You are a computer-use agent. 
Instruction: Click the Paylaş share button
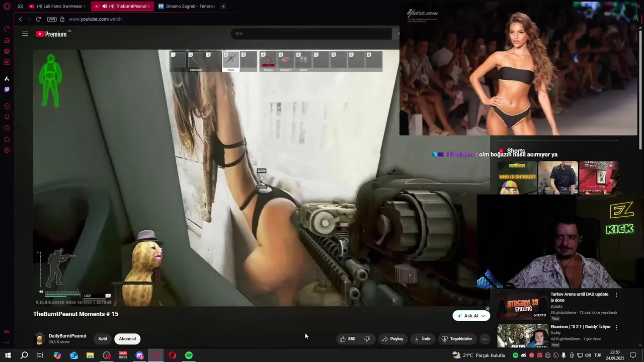(x=392, y=339)
